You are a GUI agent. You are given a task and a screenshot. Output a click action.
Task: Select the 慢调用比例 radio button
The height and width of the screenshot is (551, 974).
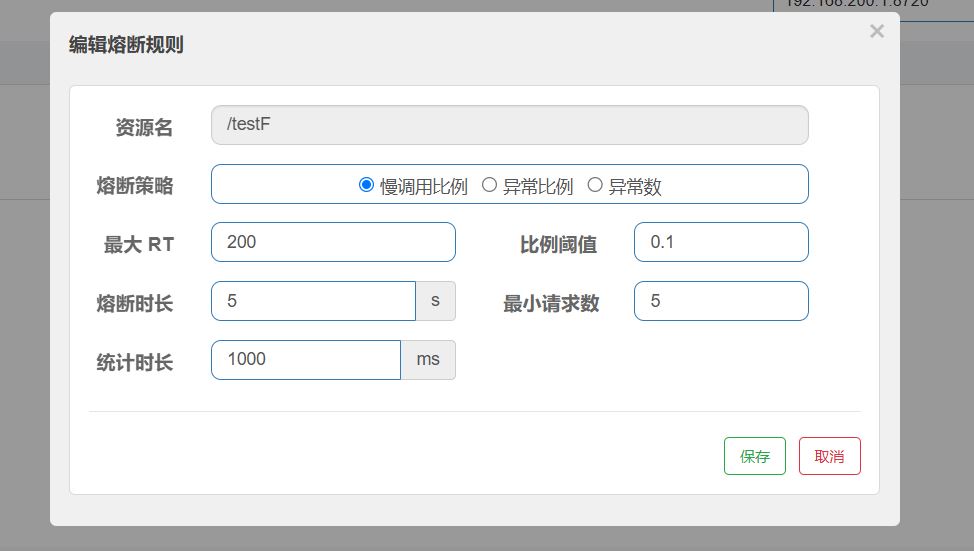366,185
